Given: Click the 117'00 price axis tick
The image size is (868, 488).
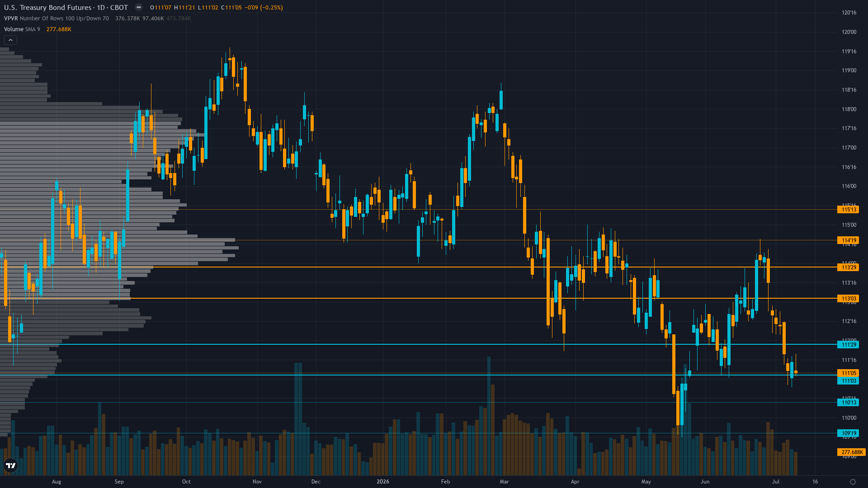Looking at the screenshot, I should click(x=849, y=148).
